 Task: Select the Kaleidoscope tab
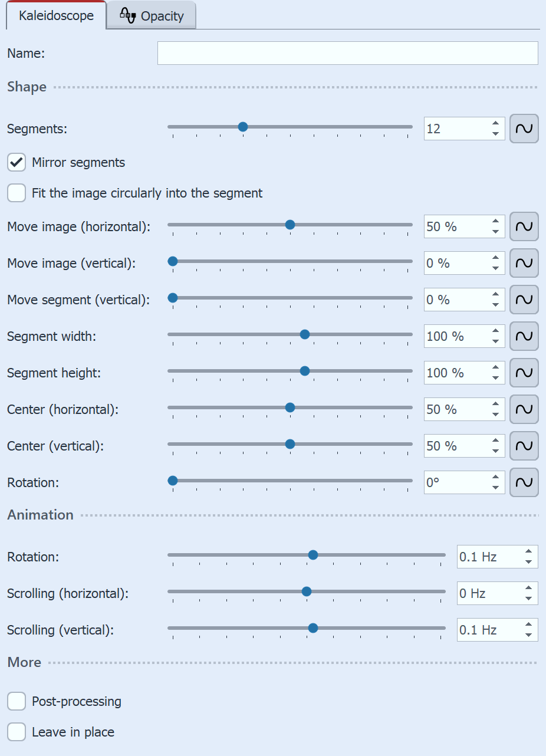coord(55,15)
